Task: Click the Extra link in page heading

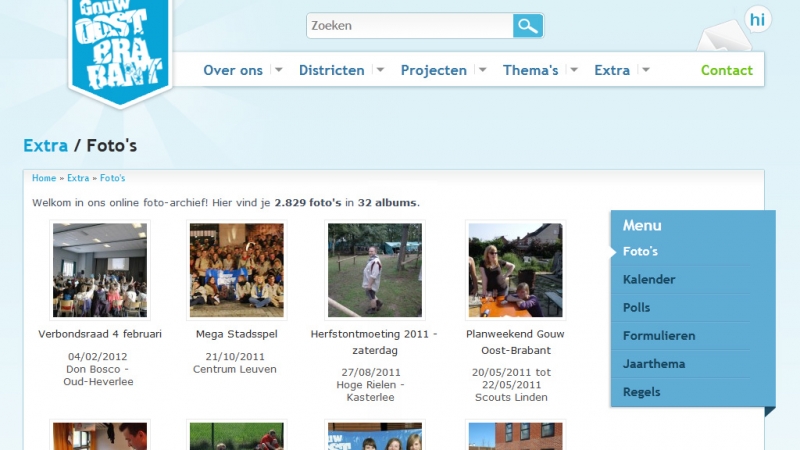Action: (45, 146)
